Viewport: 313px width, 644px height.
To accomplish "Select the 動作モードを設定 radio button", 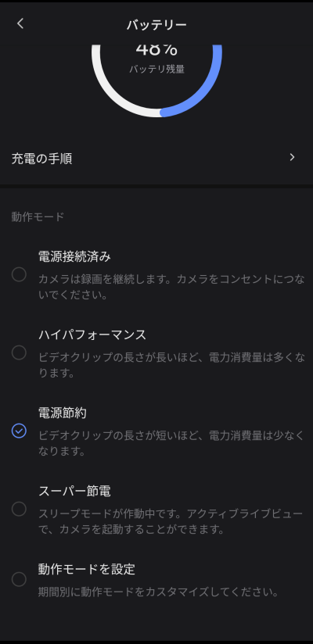I will tap(19, 579).
